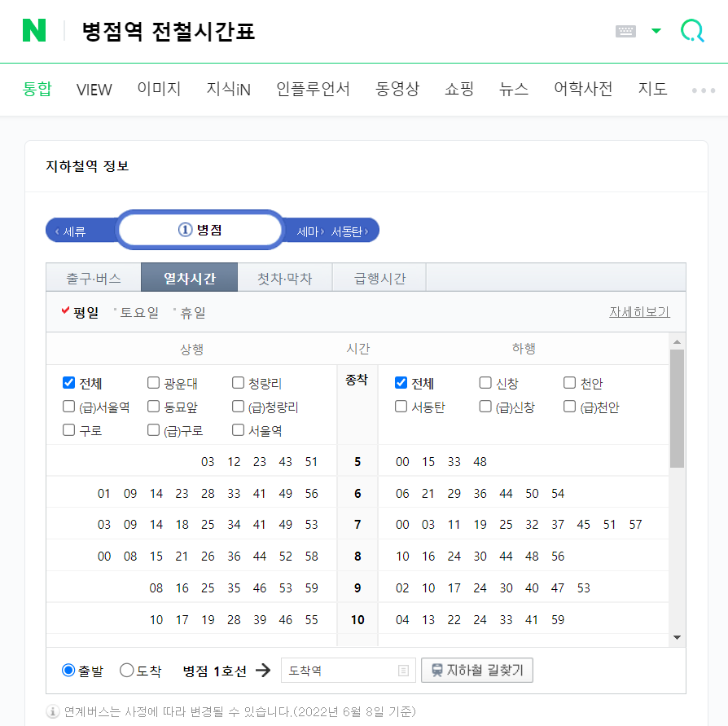Check the 광운대 destination filter

pyautogui.click(x=153, y=383)
